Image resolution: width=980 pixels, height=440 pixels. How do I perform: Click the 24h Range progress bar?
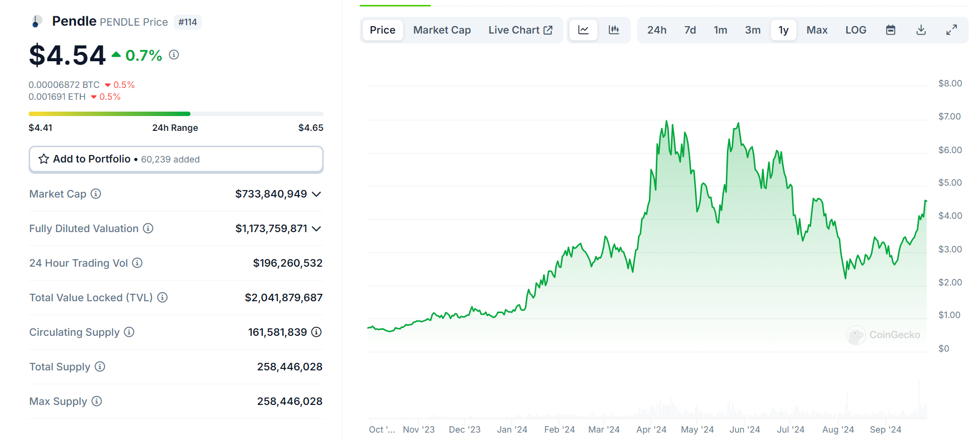click(176, 114)
